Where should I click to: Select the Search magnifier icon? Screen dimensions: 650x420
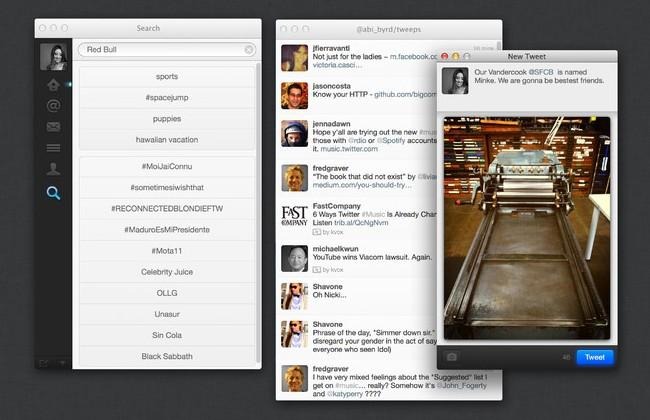click(53, 193)
